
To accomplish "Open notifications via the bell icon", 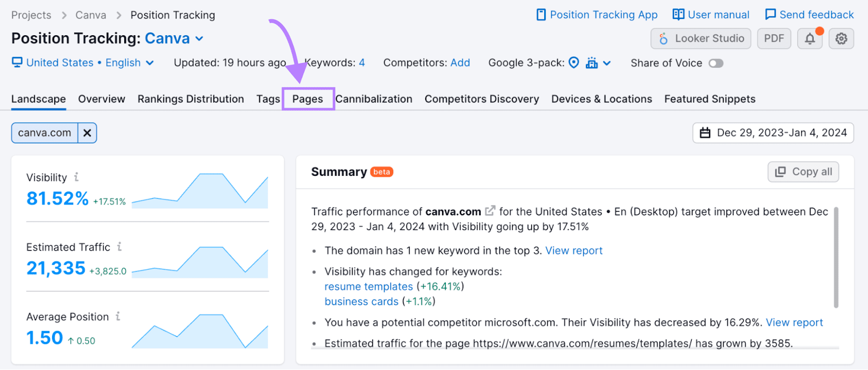I will coord(809,38).
